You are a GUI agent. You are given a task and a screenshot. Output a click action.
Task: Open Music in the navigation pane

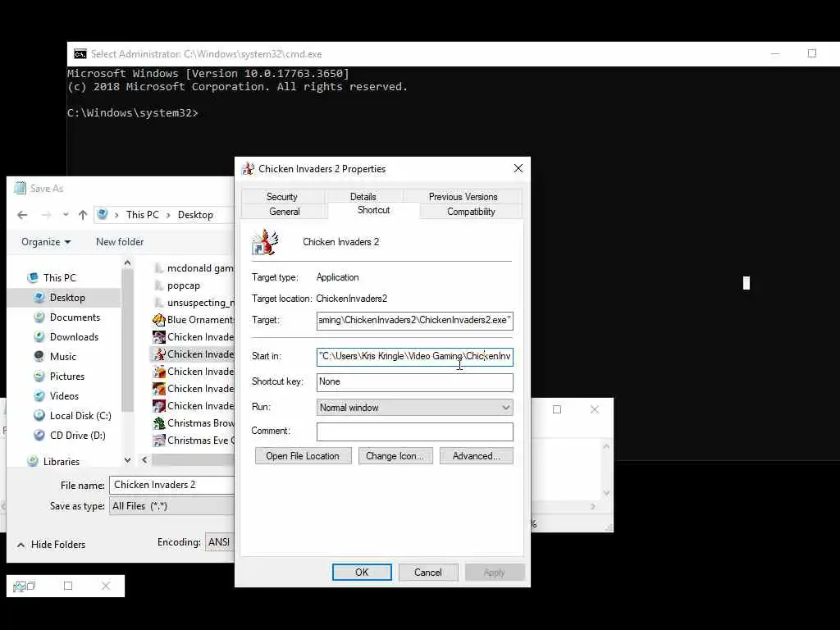point(62,357)
